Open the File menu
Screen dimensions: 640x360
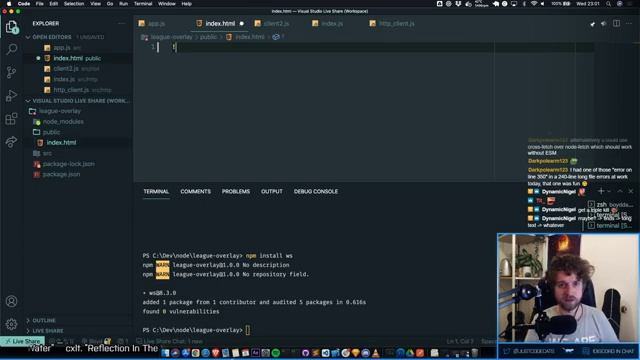(x=40, y=4)
